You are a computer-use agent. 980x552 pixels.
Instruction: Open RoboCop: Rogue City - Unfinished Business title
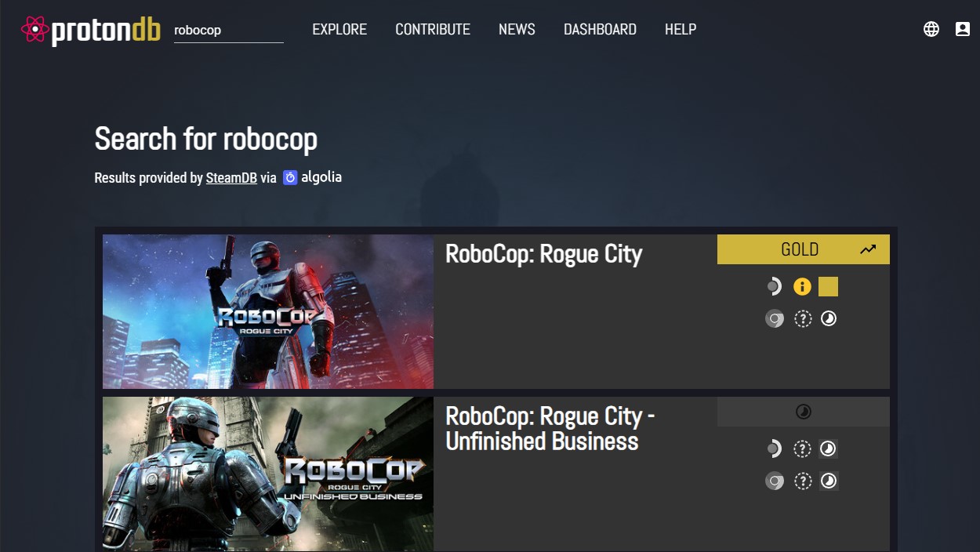point(550,428)
